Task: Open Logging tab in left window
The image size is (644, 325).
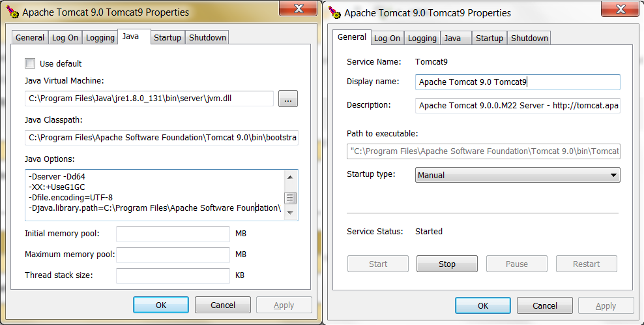Action: [x=100, y=37]
